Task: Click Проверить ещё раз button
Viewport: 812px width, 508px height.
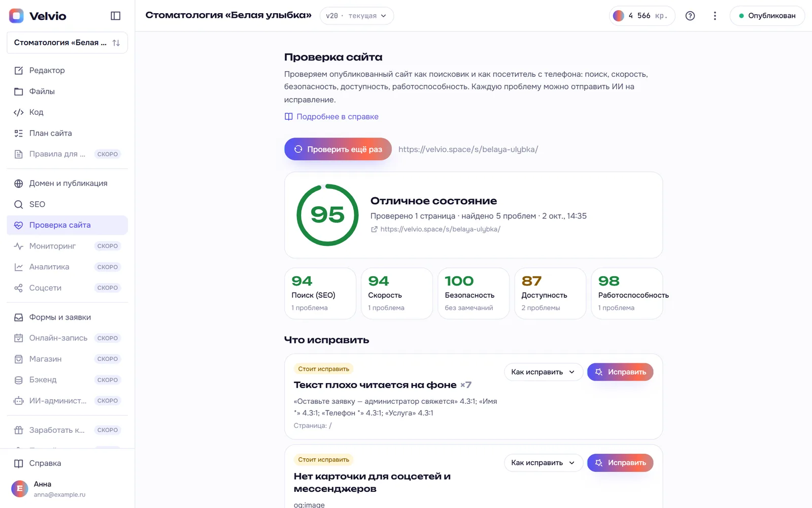Action: (338, 149)
